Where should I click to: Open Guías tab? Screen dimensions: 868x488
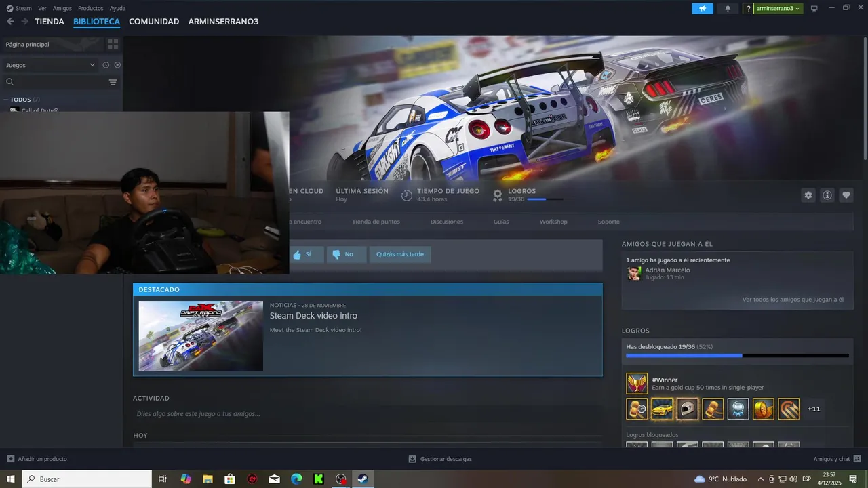(501, 222)
